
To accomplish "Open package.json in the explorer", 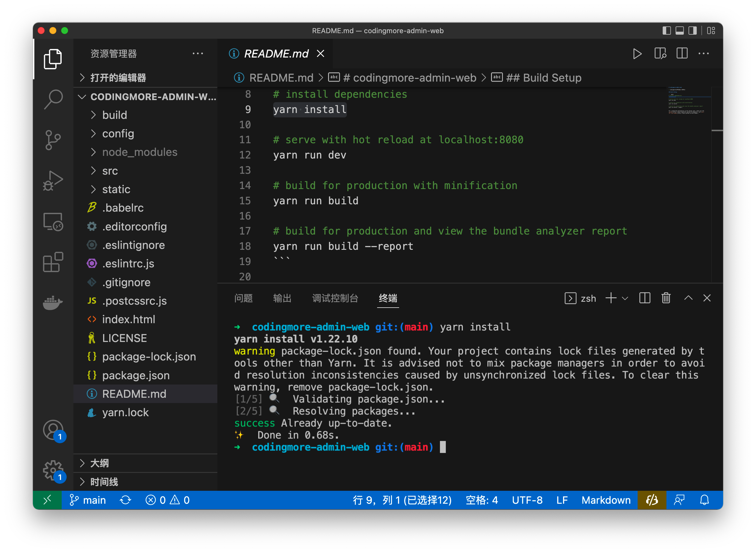I will pyautogui.click(x=136, y=375).
